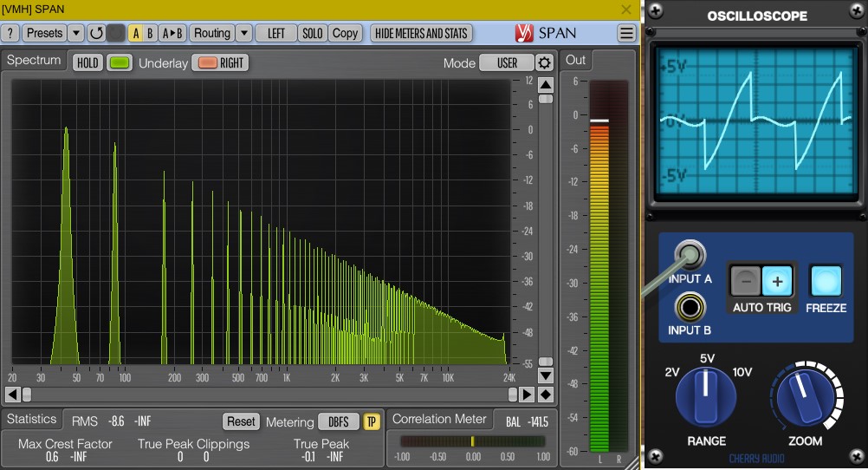Viewport: 868px width, 470px height.
Task: Click the Correlation Meter label
Action: tap(439, 419)
